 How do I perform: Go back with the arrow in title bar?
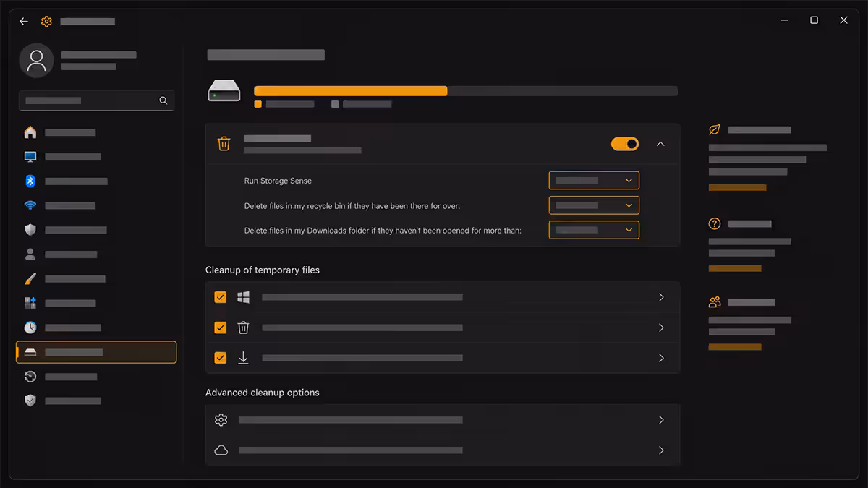24,21
